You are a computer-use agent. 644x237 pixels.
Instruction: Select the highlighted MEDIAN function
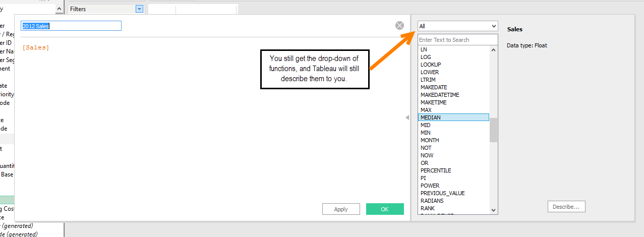coord(453,117)
